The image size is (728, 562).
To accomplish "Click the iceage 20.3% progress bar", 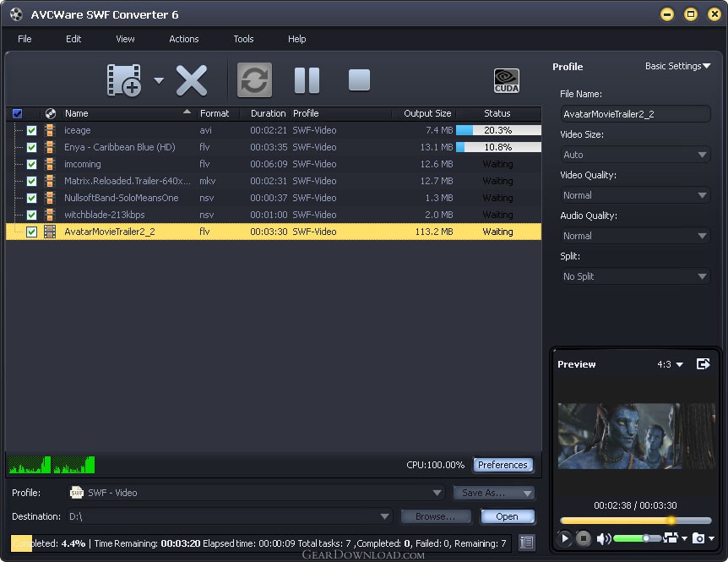I will (498, 130).
